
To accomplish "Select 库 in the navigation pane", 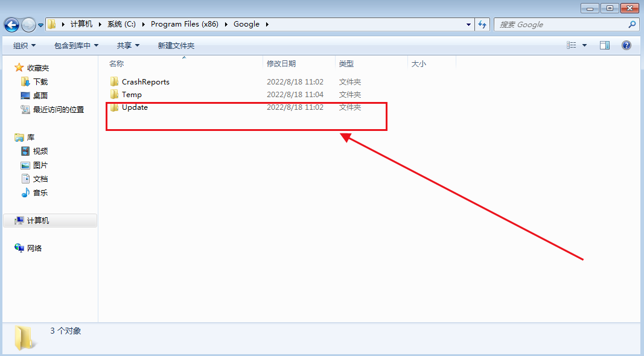I will (x=31, y=137).
